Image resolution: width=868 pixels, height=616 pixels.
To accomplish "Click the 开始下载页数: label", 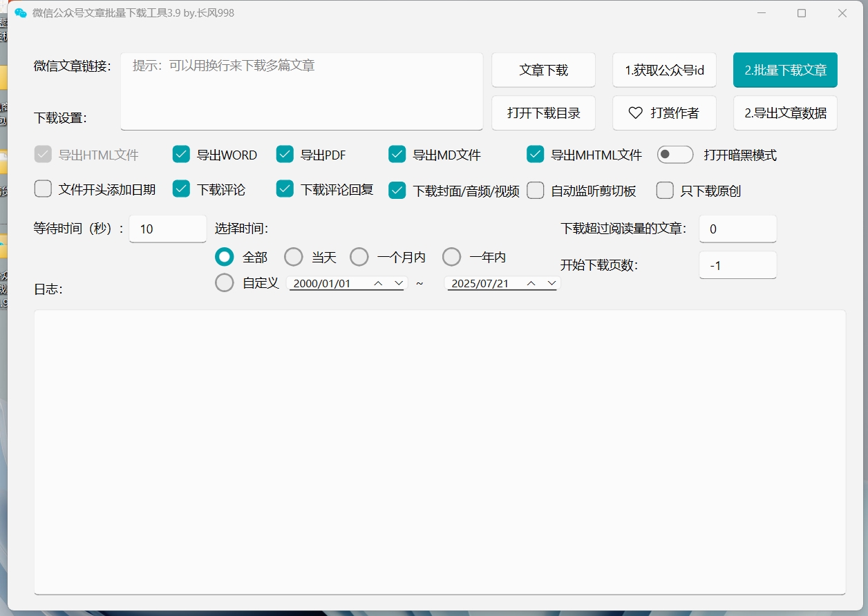I will (599, 264).
